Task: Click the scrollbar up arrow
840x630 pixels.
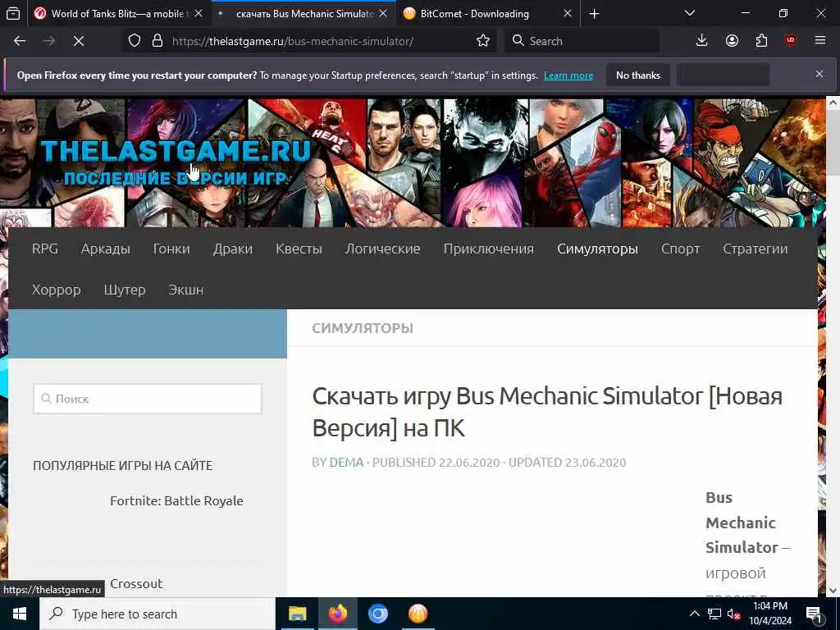Action: [x=833, y=103]
